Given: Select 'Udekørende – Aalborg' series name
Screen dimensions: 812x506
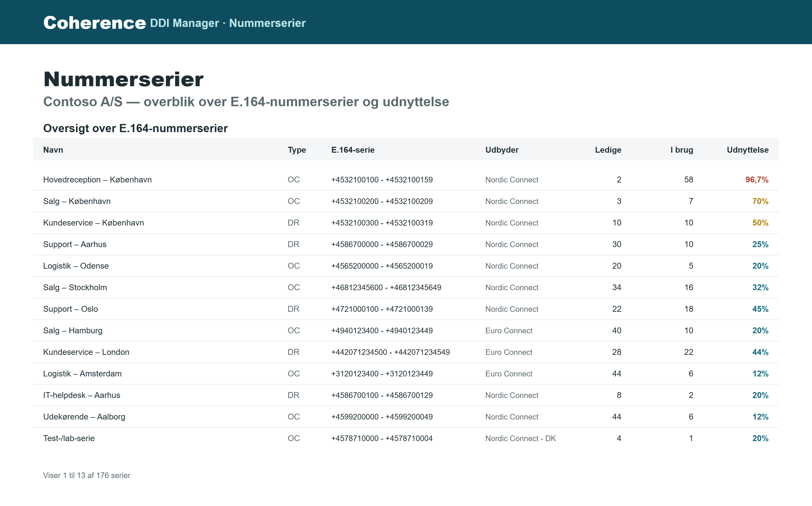Looking at the screenshot, I should coord(84,417).
